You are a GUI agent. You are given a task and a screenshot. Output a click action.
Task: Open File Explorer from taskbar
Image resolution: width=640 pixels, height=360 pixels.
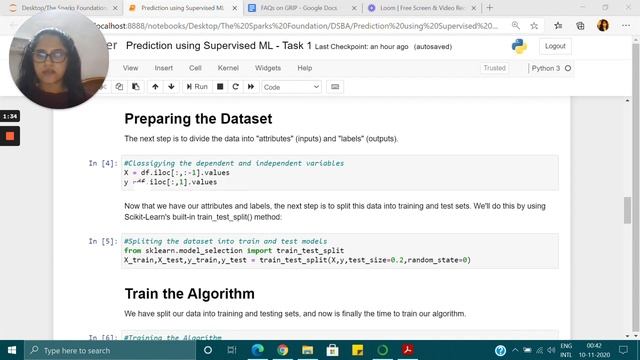click(x=307, y=350)
